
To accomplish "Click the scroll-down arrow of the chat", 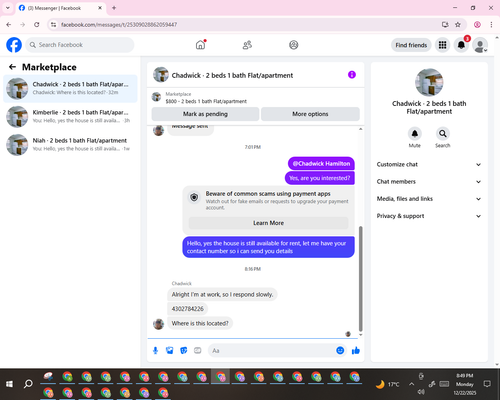I will click(x=360, y=335).
